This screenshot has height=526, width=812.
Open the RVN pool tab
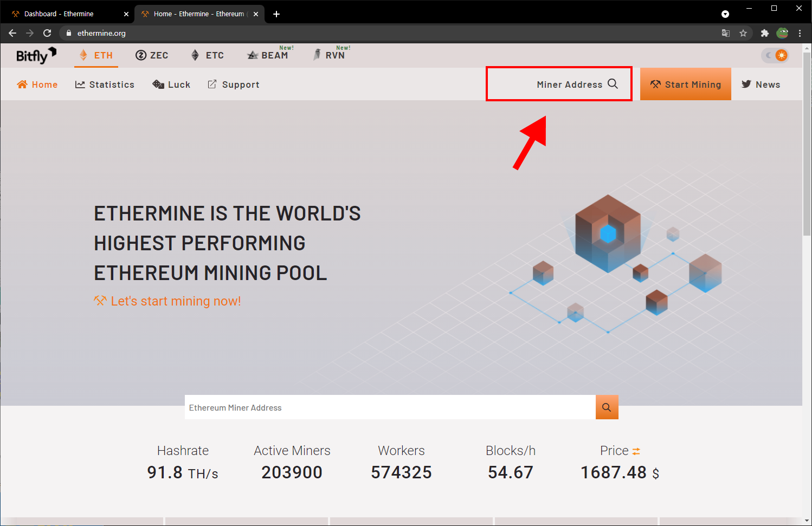pos(331,55)
